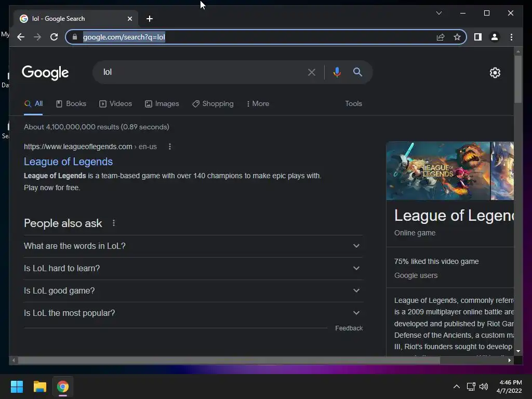The image size is (532, 399).
Task: Open the League of Legends knowledge panel image
Action: pos(438,170)
